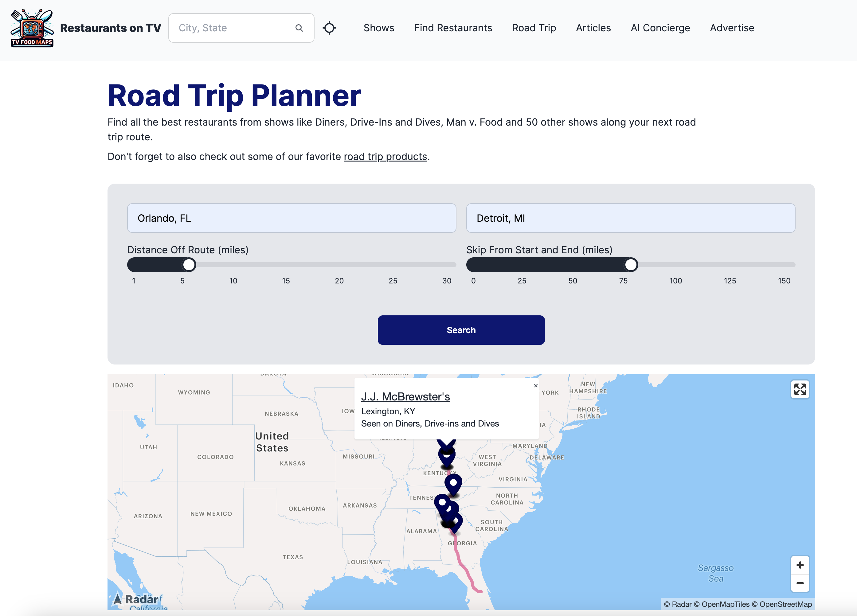857x616 pixels.
Task: Click the locate-me crosshair icon
Action: (329, 28)
